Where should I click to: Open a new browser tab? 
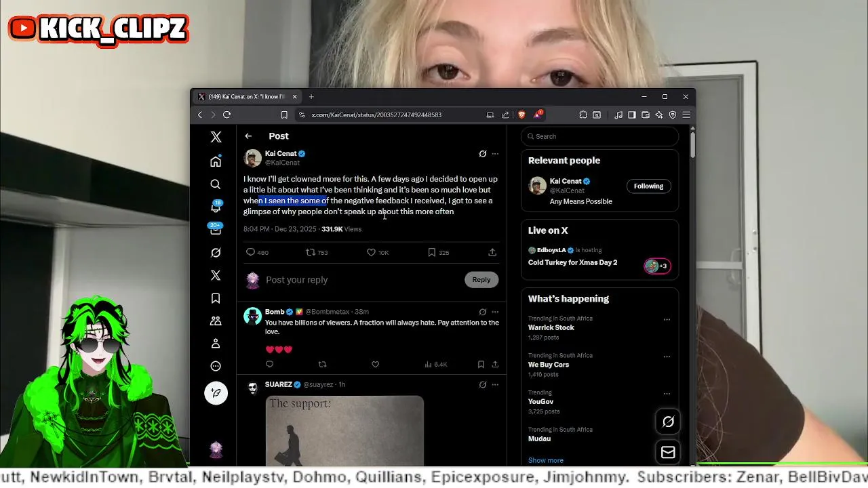point(311,97)
